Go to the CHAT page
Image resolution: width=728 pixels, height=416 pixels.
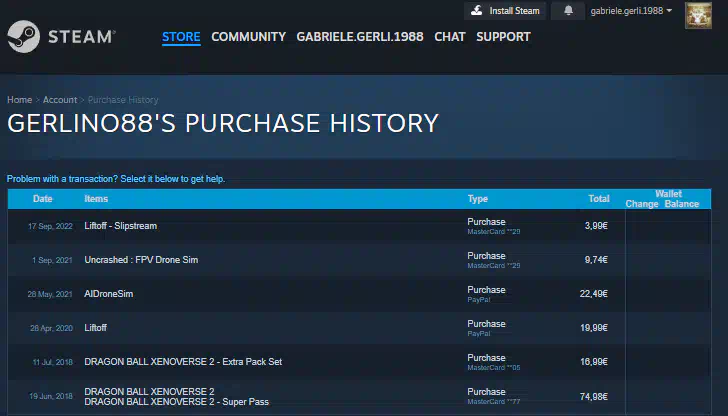(x=449, y=37)
